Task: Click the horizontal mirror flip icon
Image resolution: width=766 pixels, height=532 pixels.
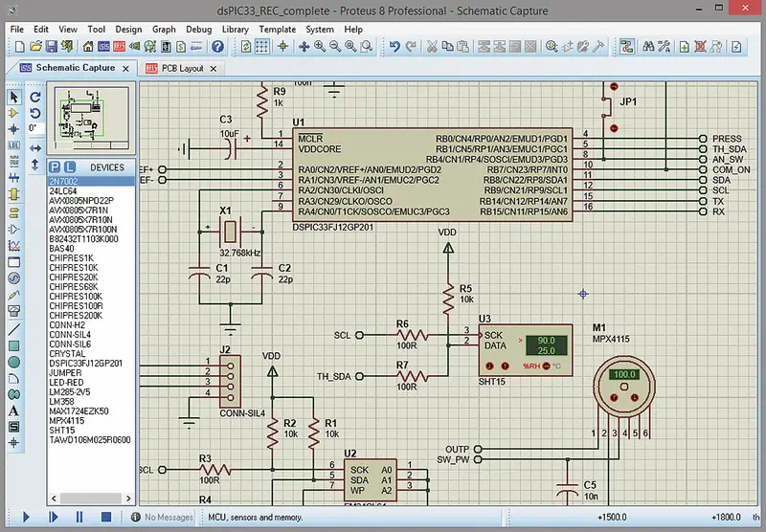Action: coord(35,148)
